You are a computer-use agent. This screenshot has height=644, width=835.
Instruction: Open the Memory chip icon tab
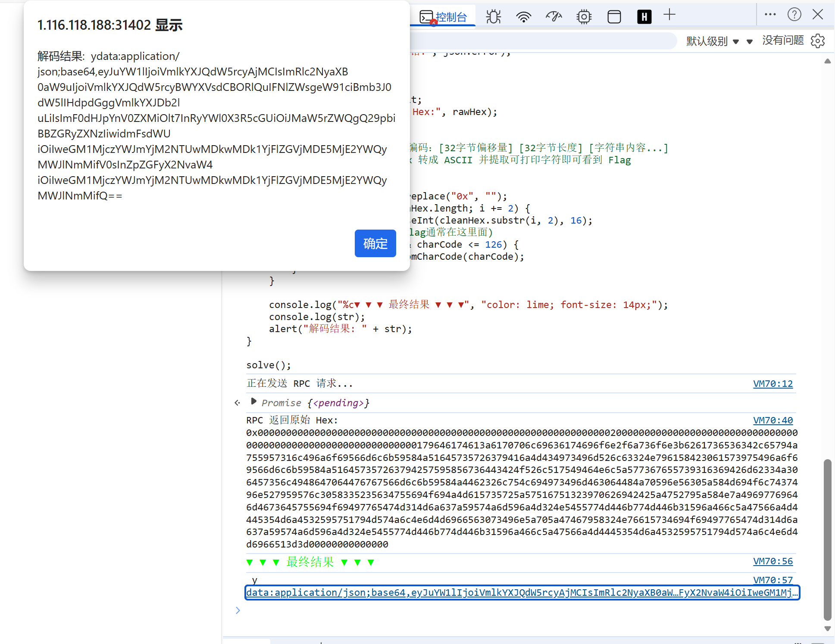584,17
